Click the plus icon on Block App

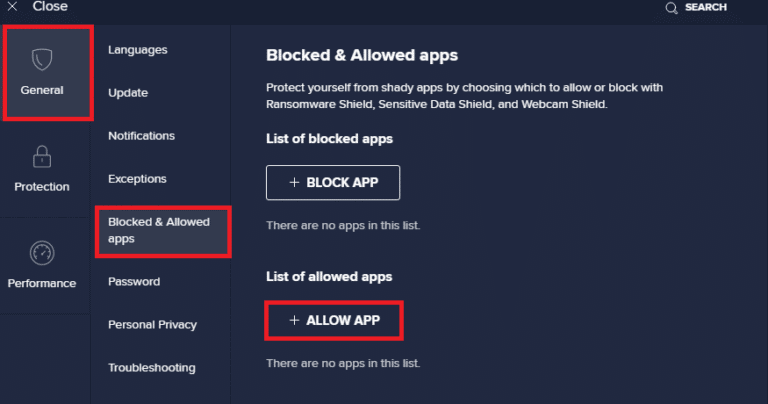[294, 183]
